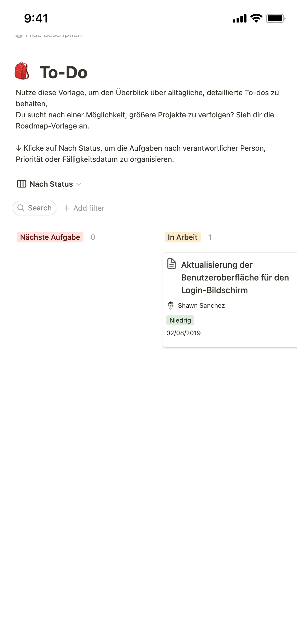Click the board view icon beside Nach Status
Viewport: 297px width, 644px height.
22,184
